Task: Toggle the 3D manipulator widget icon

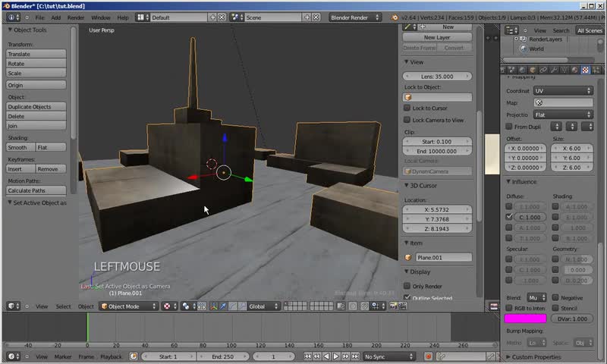Action: pyautogui.click(x=214, y=306)
